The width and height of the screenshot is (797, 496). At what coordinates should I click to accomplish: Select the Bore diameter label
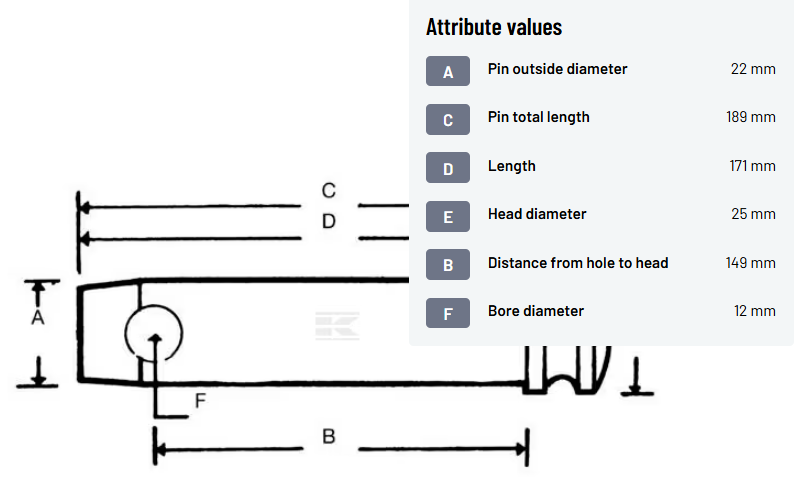(535, 311)
